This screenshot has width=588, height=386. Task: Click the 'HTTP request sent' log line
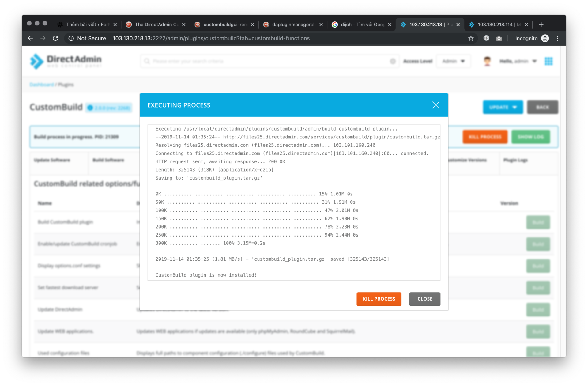click(x=220, y=161)
